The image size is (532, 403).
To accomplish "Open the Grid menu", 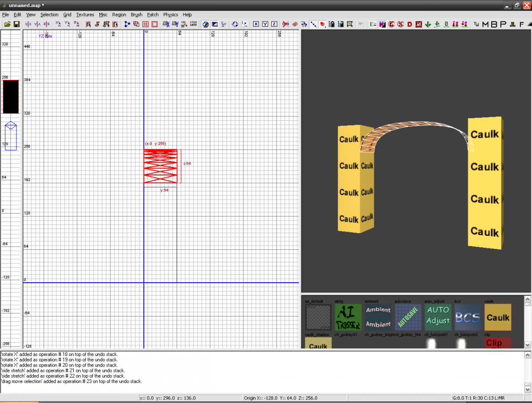I will (67, 15).
